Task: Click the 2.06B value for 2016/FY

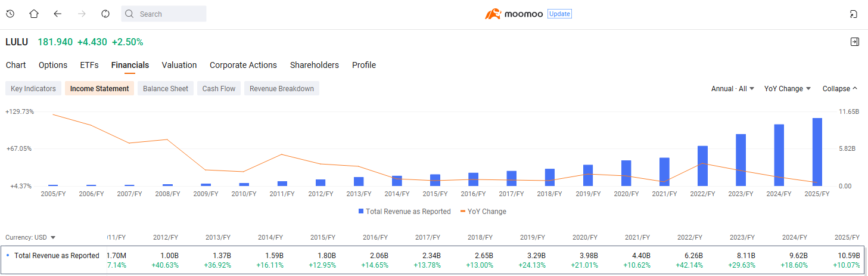Action: pos(378,256)
